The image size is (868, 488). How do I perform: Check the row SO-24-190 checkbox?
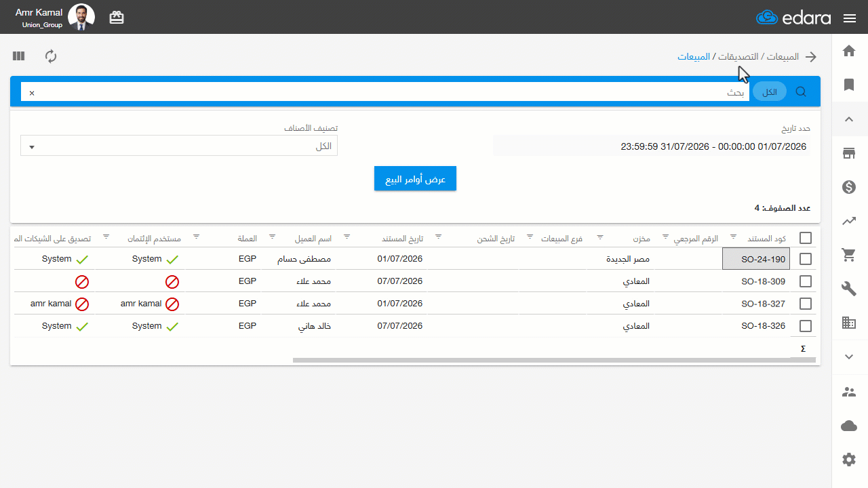[x=806, y=259]
